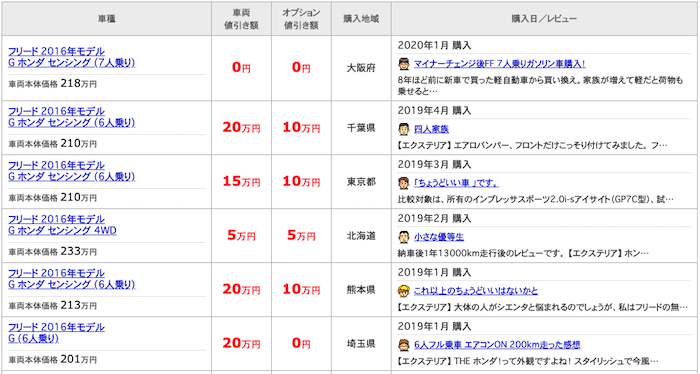The height and width of the screenshot is (374, 700).
Task: Click vehicle discount 20万円 in 熊本県 row
Action: pyautogui.click(x=242, y=290)
